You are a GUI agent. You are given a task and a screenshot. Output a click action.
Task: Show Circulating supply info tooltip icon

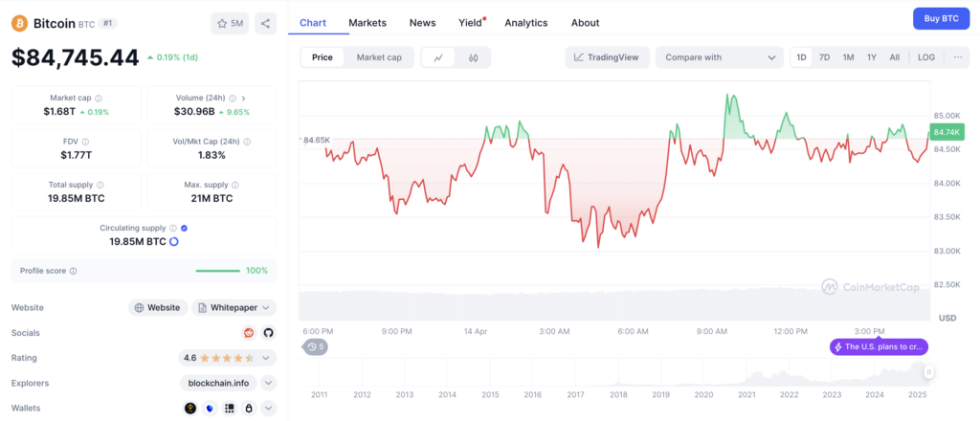173,228
